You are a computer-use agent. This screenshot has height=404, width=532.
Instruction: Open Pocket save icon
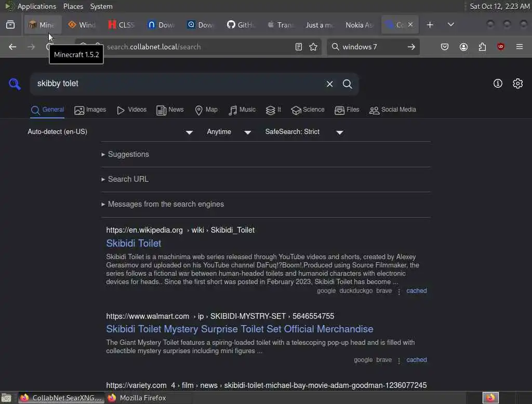coord(445,47)
